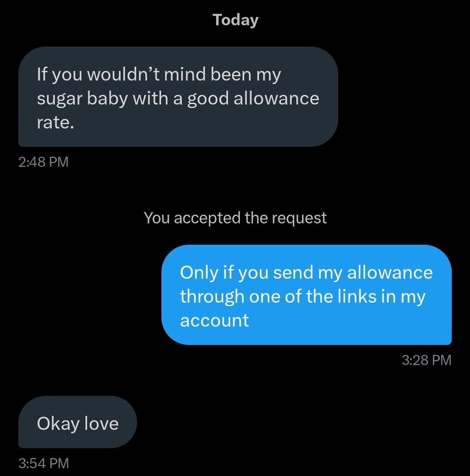This screenshot has height=476, width=470.
Task: Click the 3:54 PM timestamp
Action: [43, 463]
